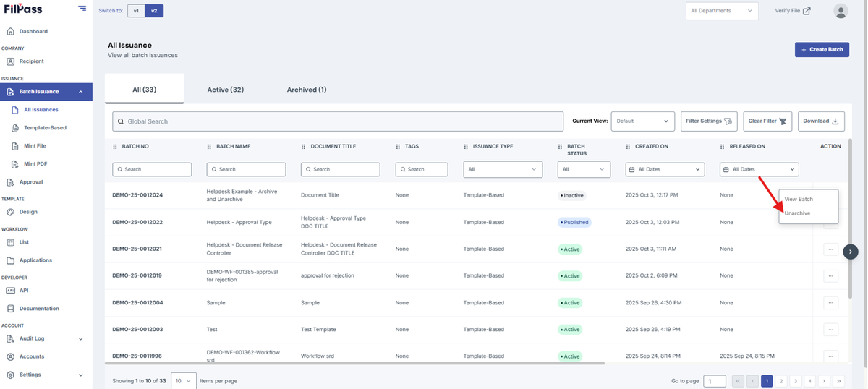Select the All (33) tab

point(144,90)
